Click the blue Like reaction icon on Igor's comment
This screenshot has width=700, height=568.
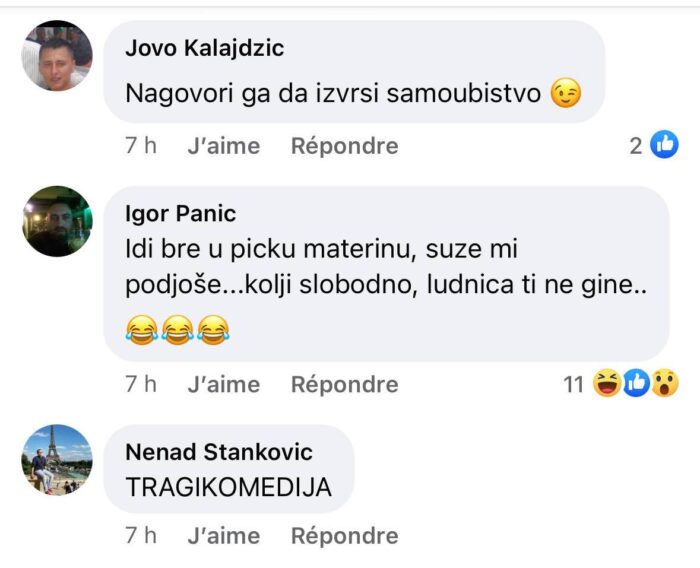(x=636, y=384)
